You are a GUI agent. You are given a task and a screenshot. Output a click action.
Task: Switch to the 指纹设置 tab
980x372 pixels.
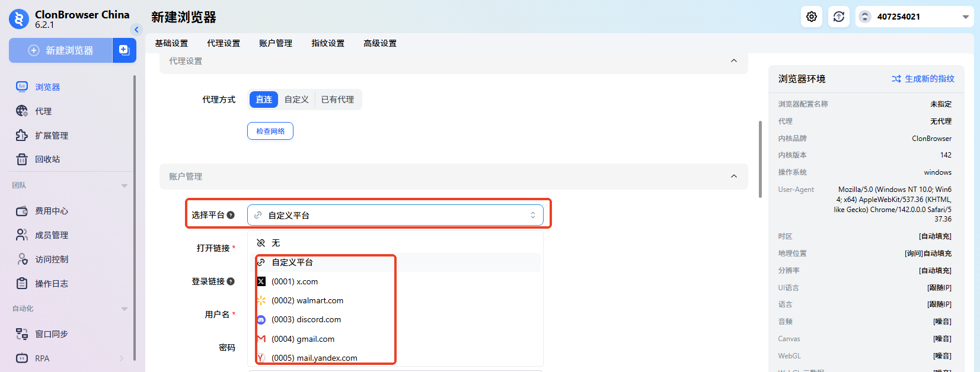[x=328, y=43]
